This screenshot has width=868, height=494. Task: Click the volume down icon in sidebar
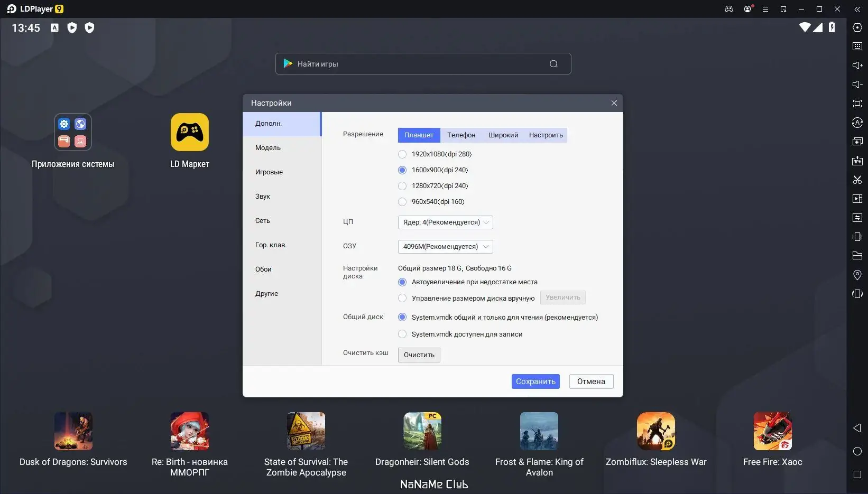click(857, 85)
